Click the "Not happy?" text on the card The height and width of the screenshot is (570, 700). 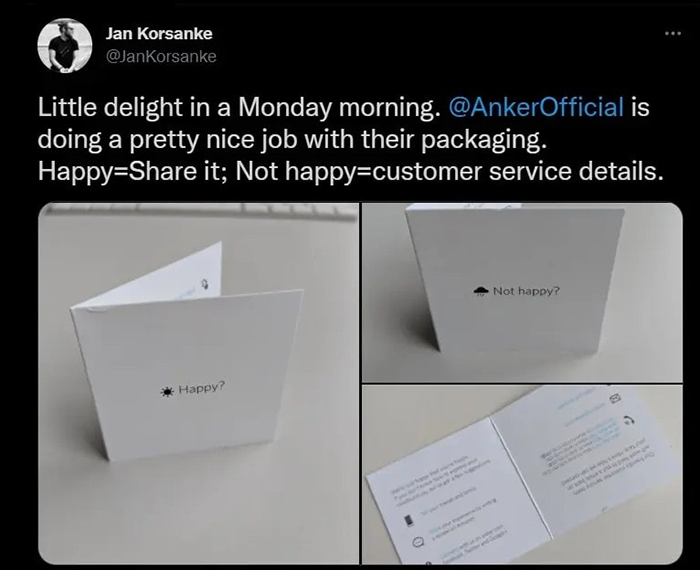click(526, 291)
